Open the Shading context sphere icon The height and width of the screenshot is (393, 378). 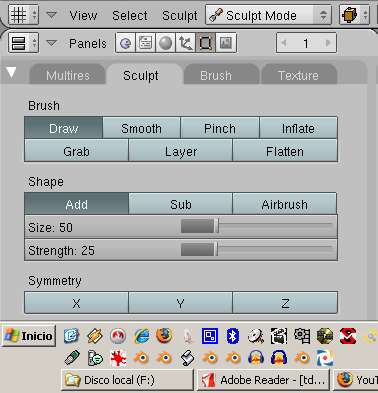(x=165, y=43)
